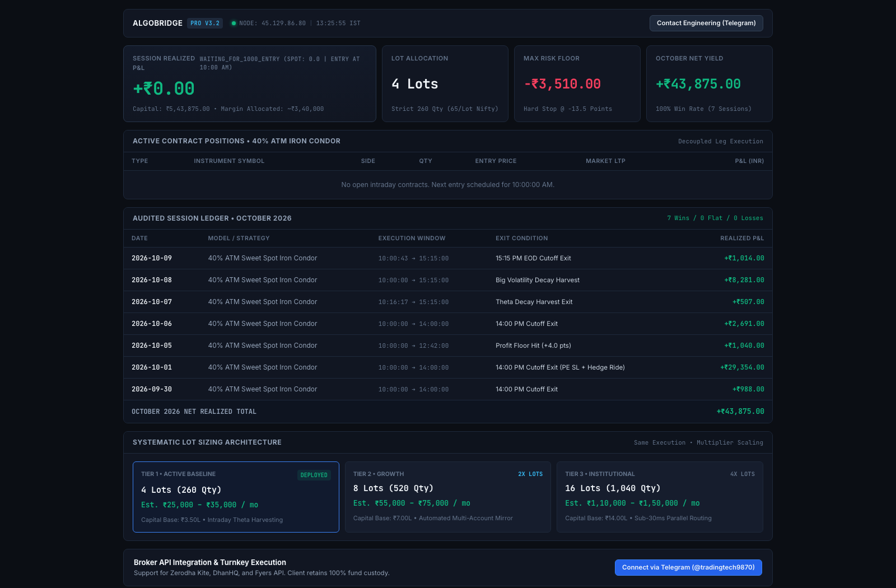Image resolution: width=896 pixels, height=588 pixels.
Task: Click Profit Floor Hit (+4.0 pts) text
Action: pyautogui.click(x=533, y=346)
